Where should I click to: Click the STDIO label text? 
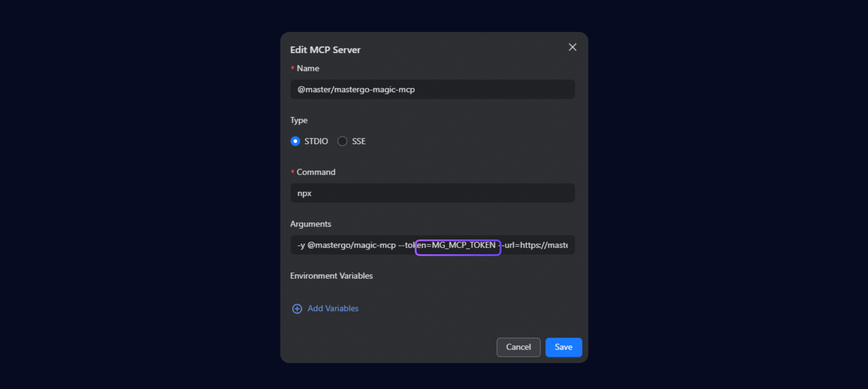[x=316, y=141]
